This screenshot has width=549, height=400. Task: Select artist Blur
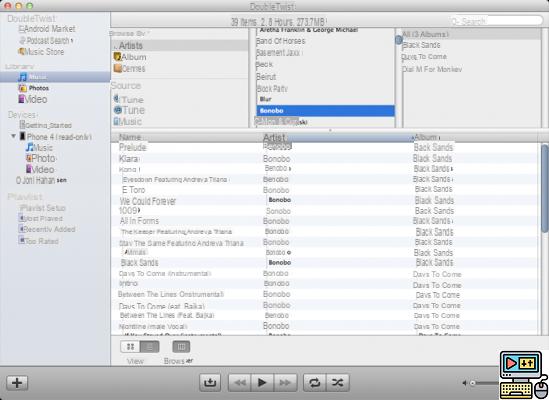pyautogui.click(x=266, y=99)
